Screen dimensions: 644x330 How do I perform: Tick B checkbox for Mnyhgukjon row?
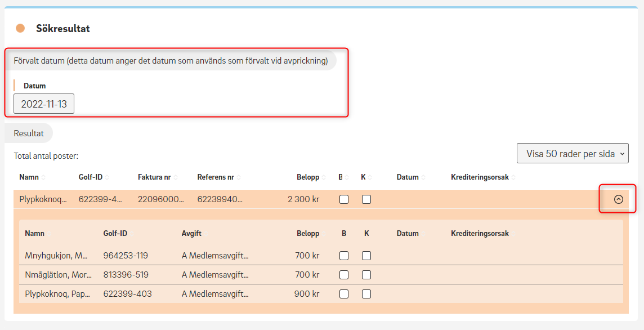(344, 256)
